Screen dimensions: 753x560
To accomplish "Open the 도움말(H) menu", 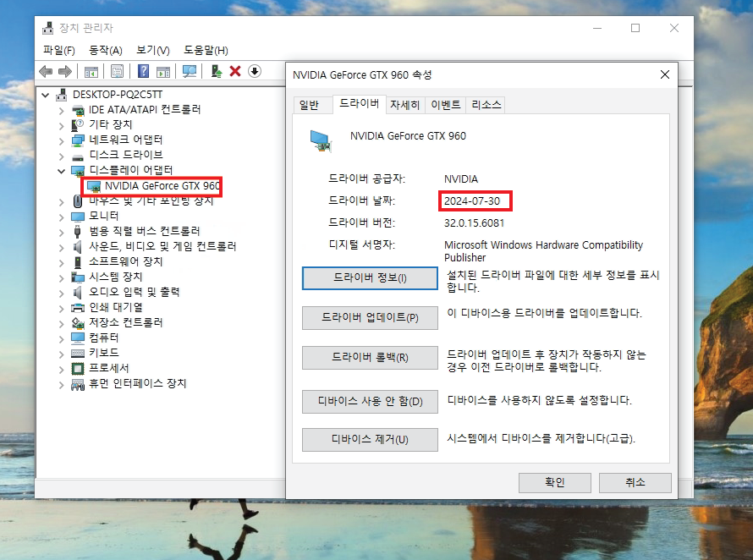I will pos(206,50).
